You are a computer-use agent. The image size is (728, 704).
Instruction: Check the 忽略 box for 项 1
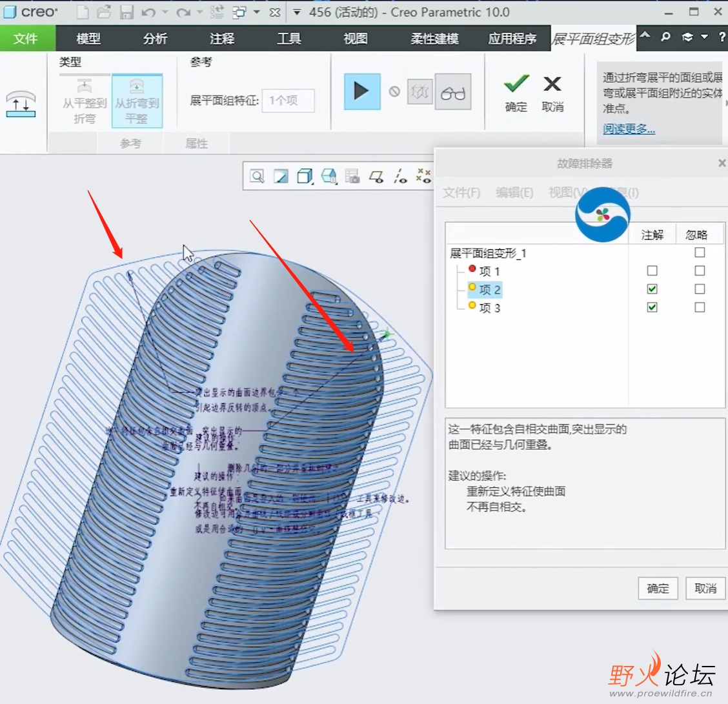(x=700, y=270)
